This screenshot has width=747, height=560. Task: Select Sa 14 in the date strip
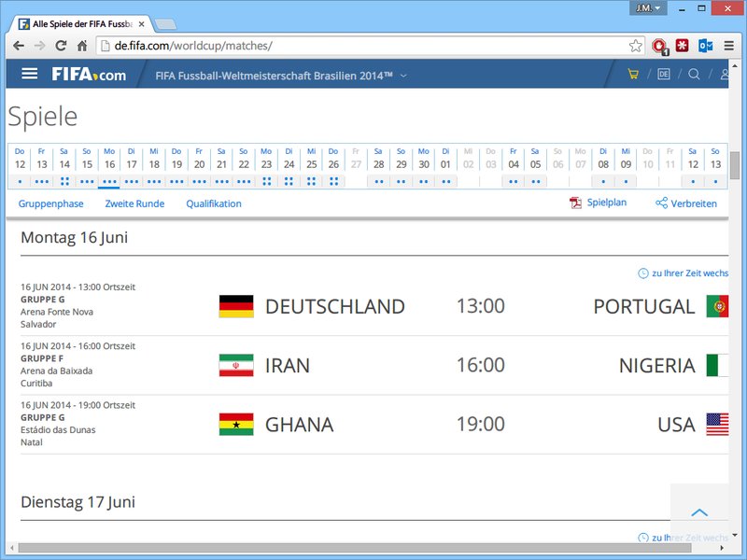pyautogui.click(x=64, y=166)
